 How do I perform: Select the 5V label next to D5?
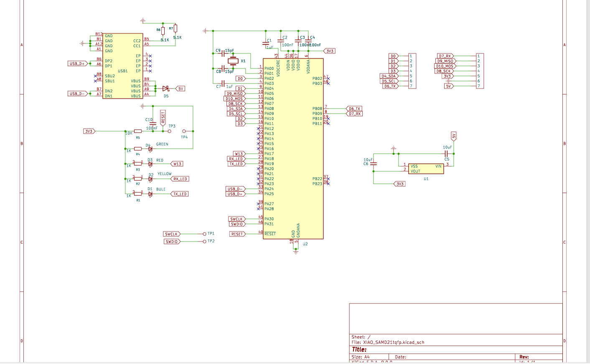(180, 89)
